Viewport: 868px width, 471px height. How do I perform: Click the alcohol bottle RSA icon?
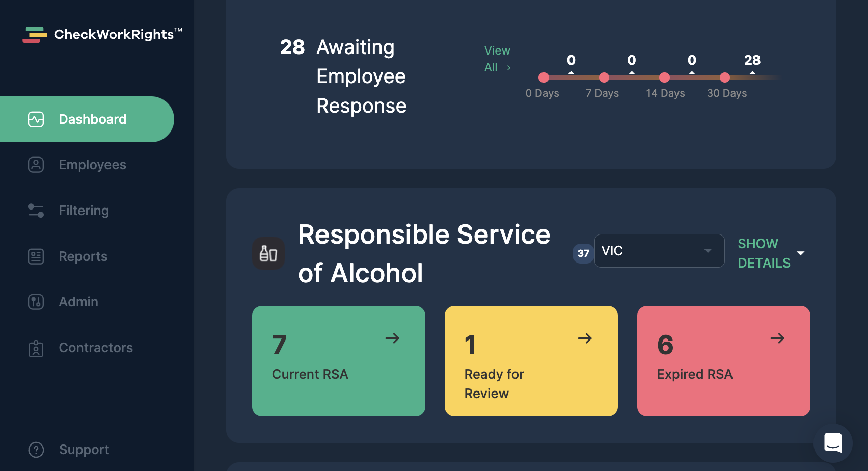pos(268,253)
